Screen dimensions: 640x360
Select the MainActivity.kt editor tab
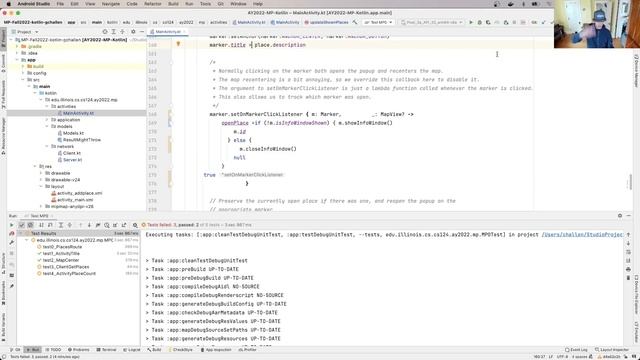coord(168,32)
